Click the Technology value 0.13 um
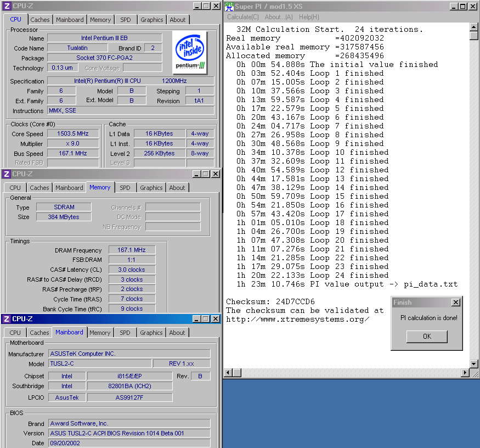The width and height of the screenshot is (480, 448). tap(63, 68)
